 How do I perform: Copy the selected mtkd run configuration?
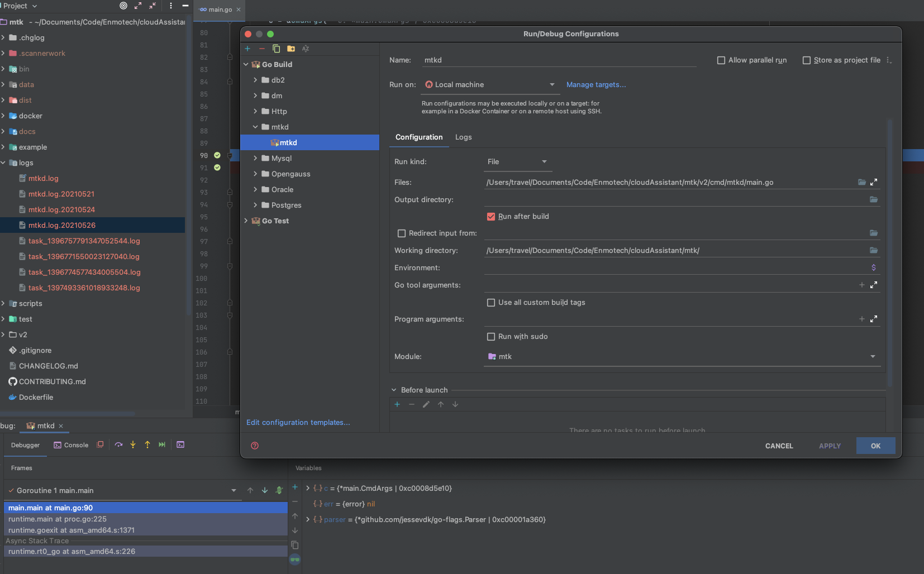pyautogui.click(x=275, y=49)
